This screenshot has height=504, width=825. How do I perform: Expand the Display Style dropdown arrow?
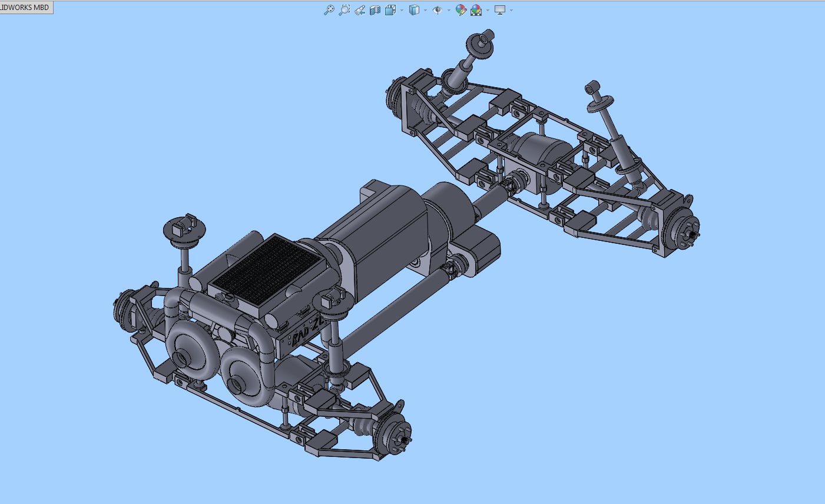click(425, 10)
